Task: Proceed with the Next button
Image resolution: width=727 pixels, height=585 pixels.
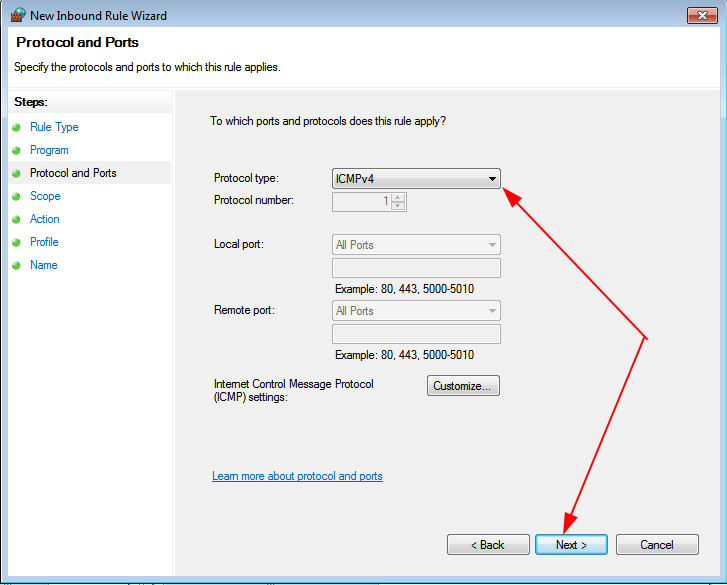Action: tap(571, 545)
